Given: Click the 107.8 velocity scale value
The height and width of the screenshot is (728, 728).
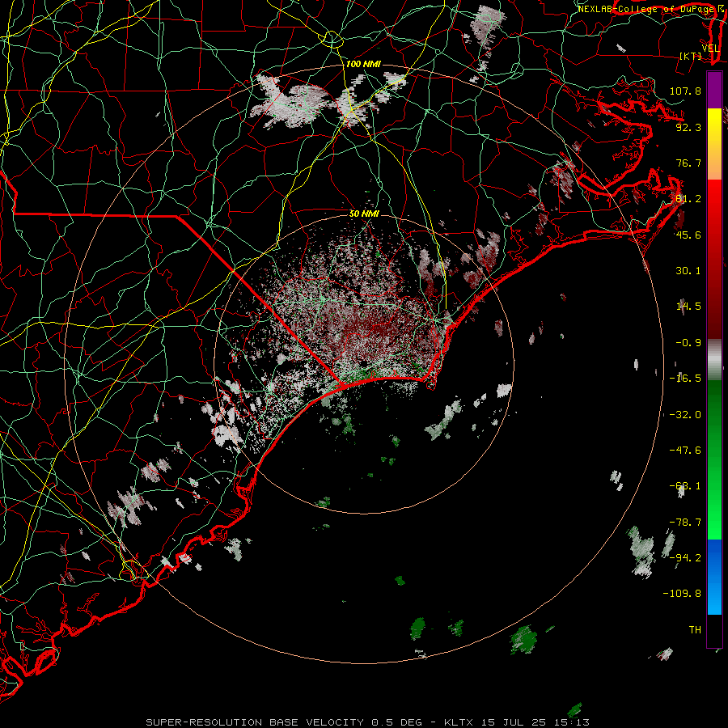Looking at the screenshot, I should 685,91.
